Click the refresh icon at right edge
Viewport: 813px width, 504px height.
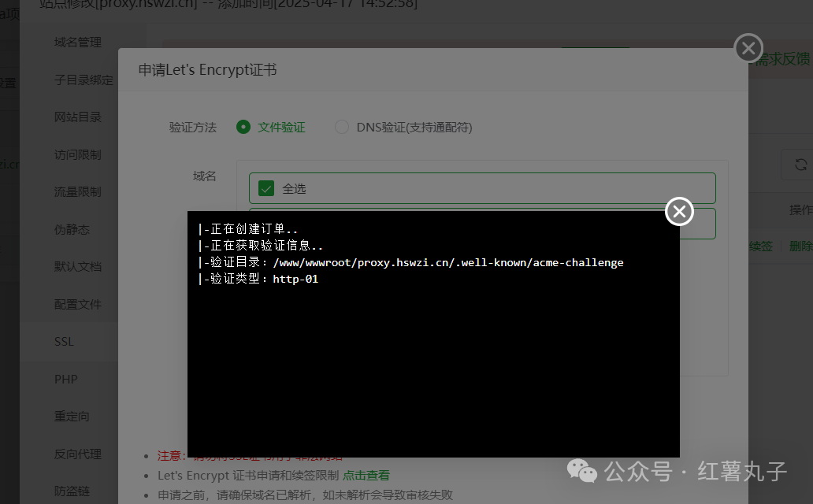[800, 165]
